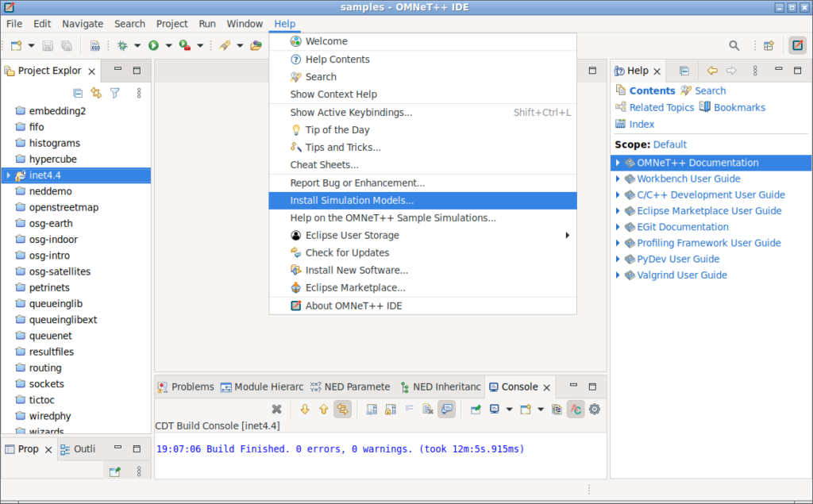
Task: Expand the C/C++ Development User Guide
Action: [618, 194]
